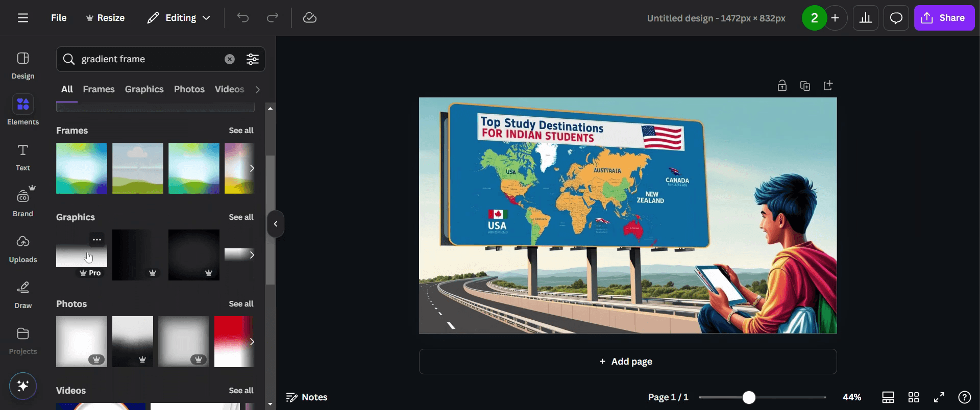
Task: Open the Uploads sidebar panel
Action: point(23,249)
